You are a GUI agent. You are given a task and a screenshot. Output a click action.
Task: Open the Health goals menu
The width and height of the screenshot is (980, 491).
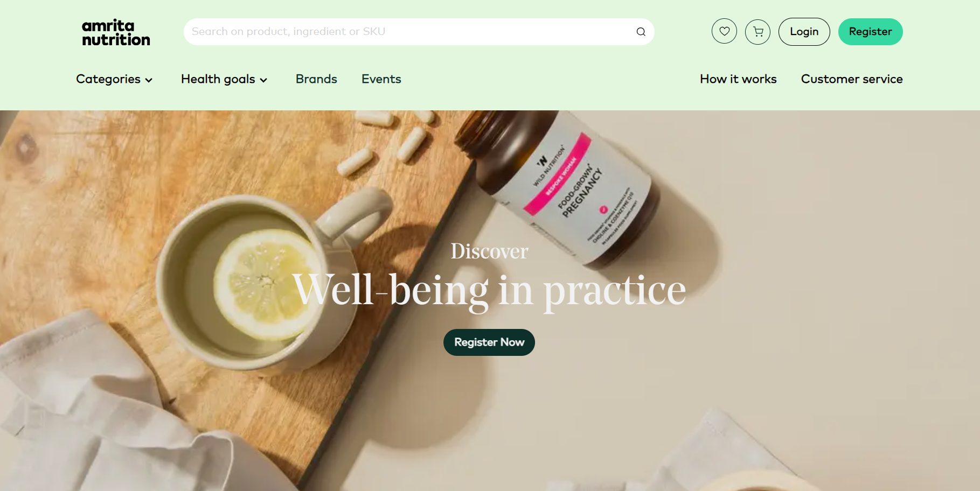coord(224,79)
